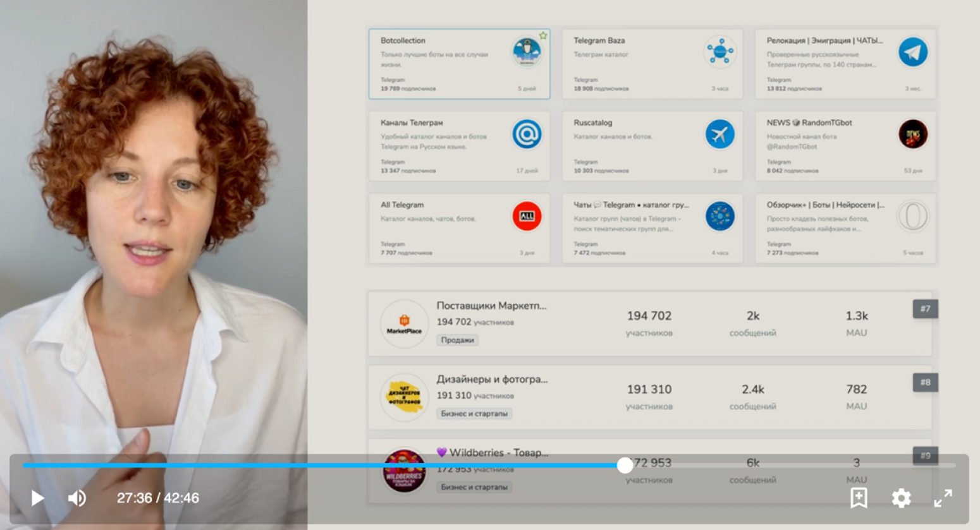Image resolution: width=980 pixels, height=530 pixels.
Task: Mute the video volume
Action: [x=77, y=498]
